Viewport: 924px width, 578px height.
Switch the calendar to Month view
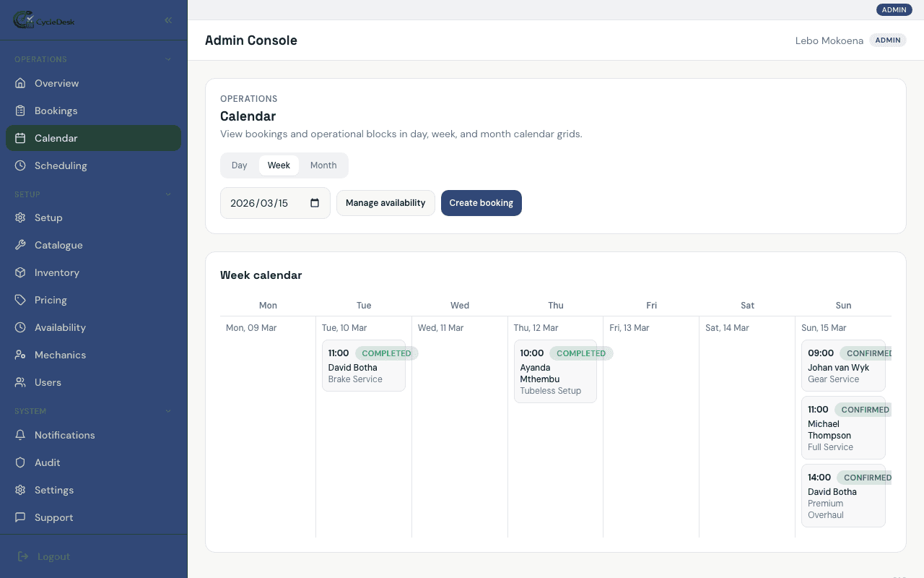click(x=323, y=165)
